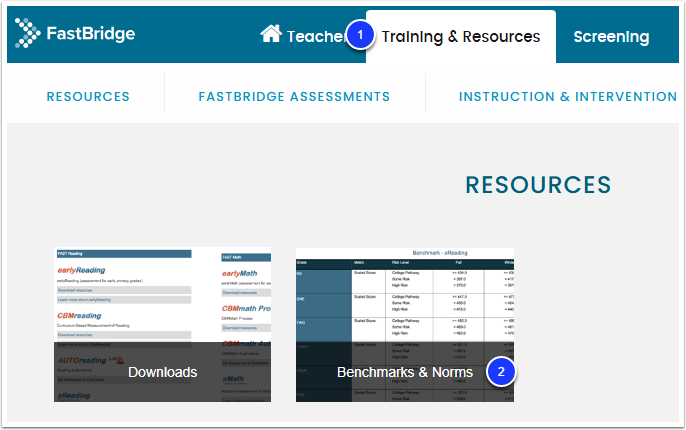Click the FastBridge brand name text
This screenshot has height=430, width=686.
91,34
